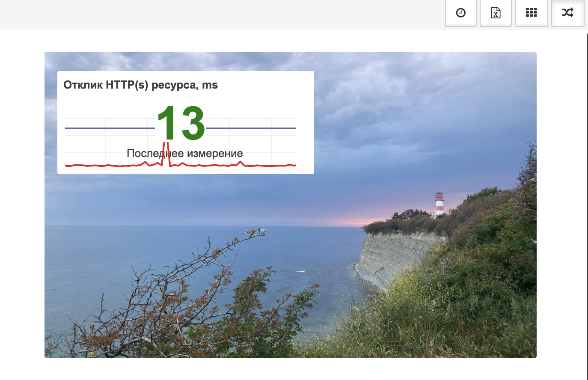Click the small red bump on sparkline's right side
The width and height of the screenshot is (588, 380).
tap(241, 163)
